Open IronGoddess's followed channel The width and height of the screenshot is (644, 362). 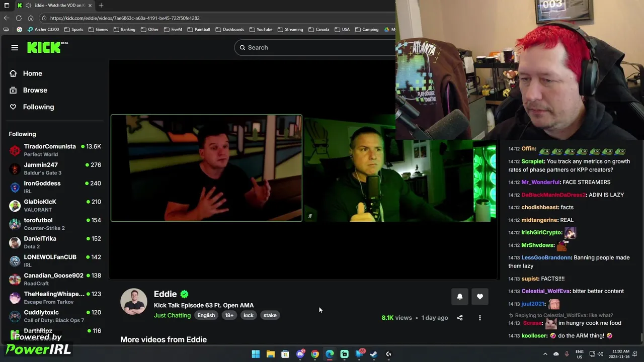click(55, 187)
